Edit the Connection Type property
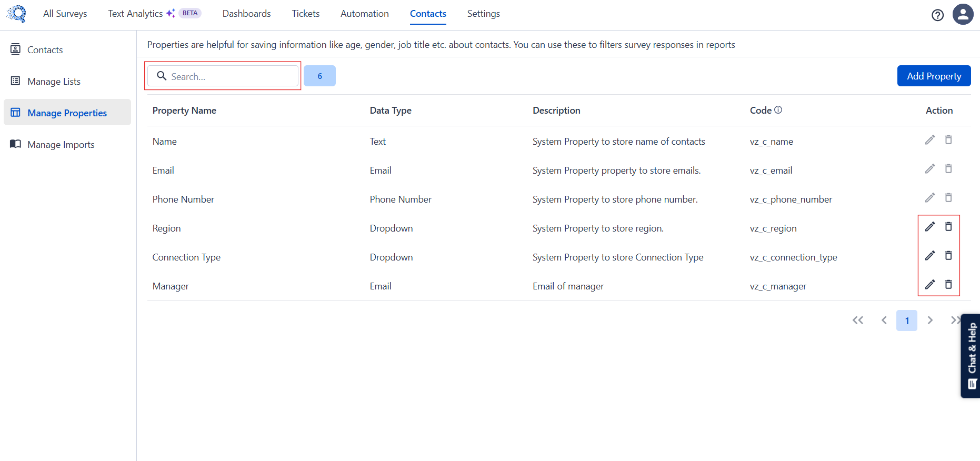Screen dimensions: 980x461 click(x=930, y=256)
